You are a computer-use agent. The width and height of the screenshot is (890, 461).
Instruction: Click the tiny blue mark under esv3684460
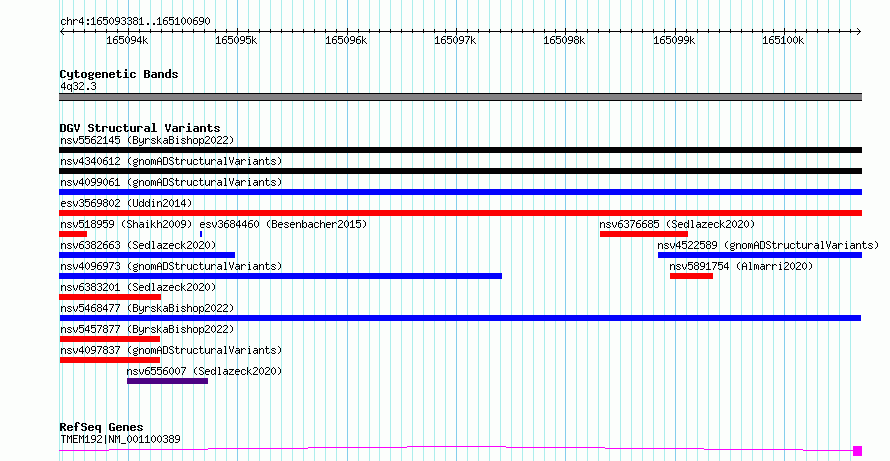[x=201, y=234]
